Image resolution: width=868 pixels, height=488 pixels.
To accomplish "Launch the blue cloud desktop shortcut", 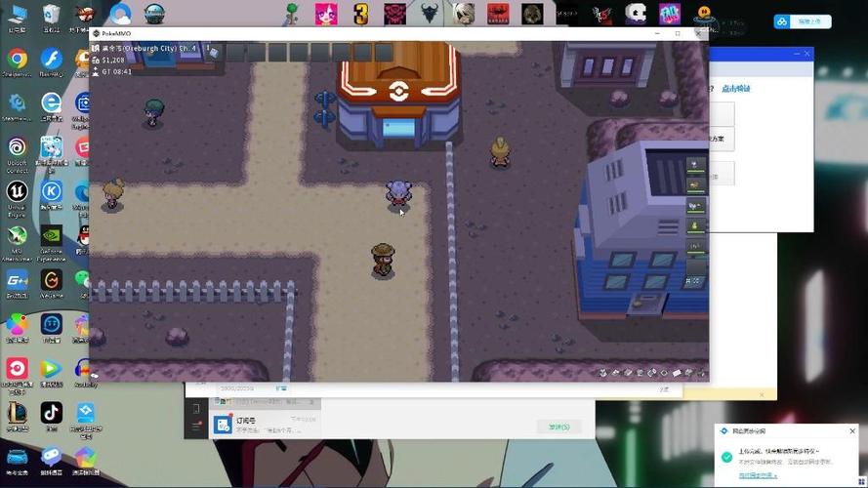I will click(120, 14).
